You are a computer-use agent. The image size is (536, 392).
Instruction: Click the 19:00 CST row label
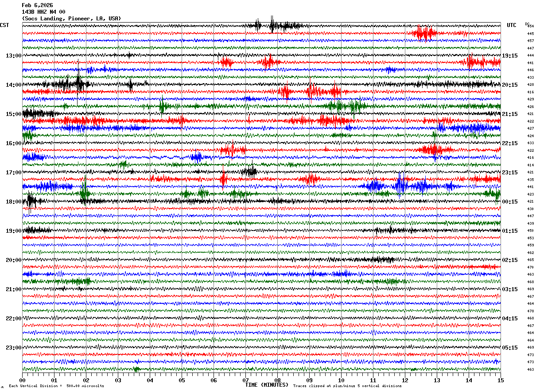[x=13, y=231]
